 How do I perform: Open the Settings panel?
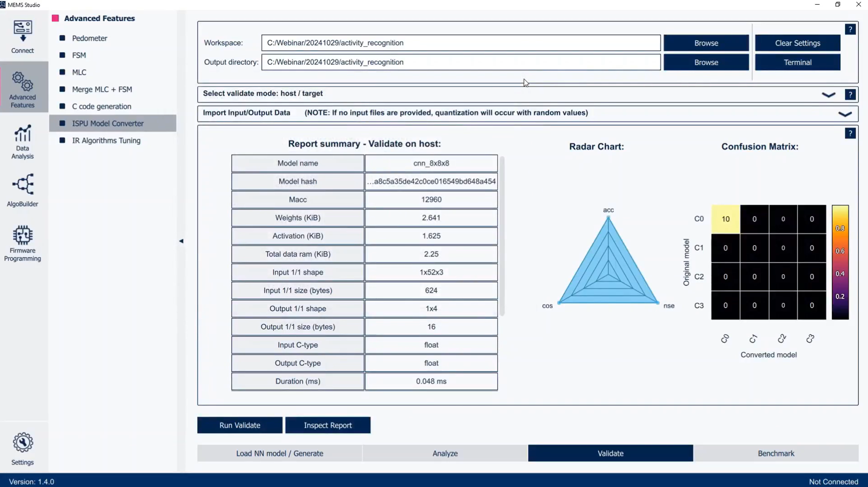pos(22,447)
